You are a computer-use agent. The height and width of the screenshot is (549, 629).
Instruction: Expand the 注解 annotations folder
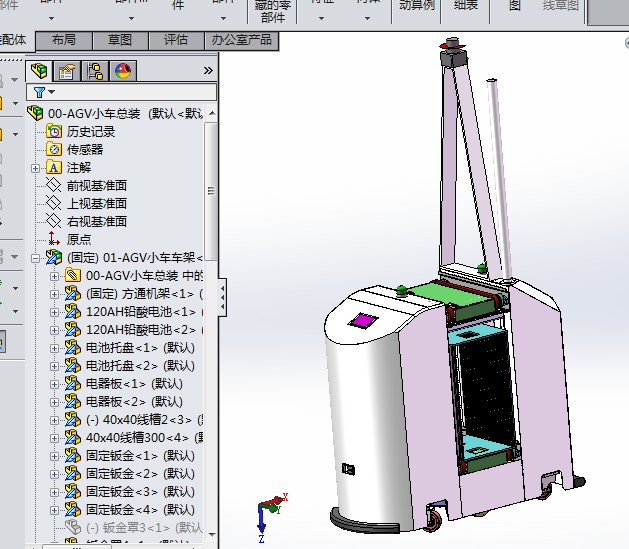coord(37,167)
